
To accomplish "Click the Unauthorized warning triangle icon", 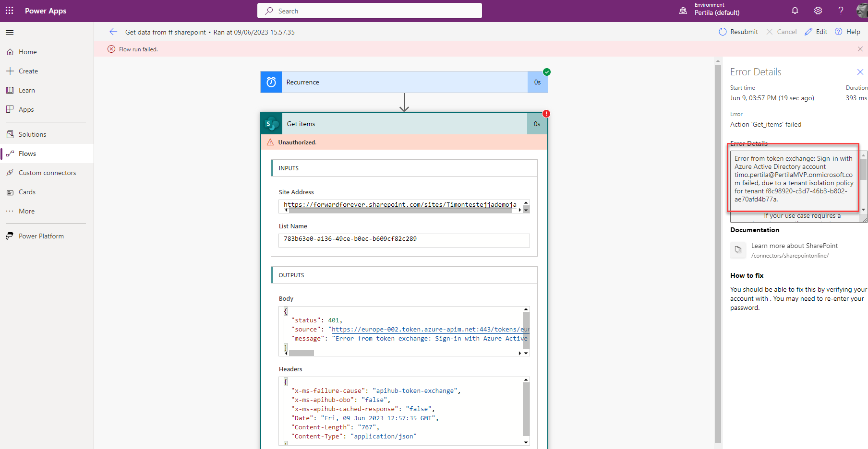I will pyautogui.click(x=270, y=142).
